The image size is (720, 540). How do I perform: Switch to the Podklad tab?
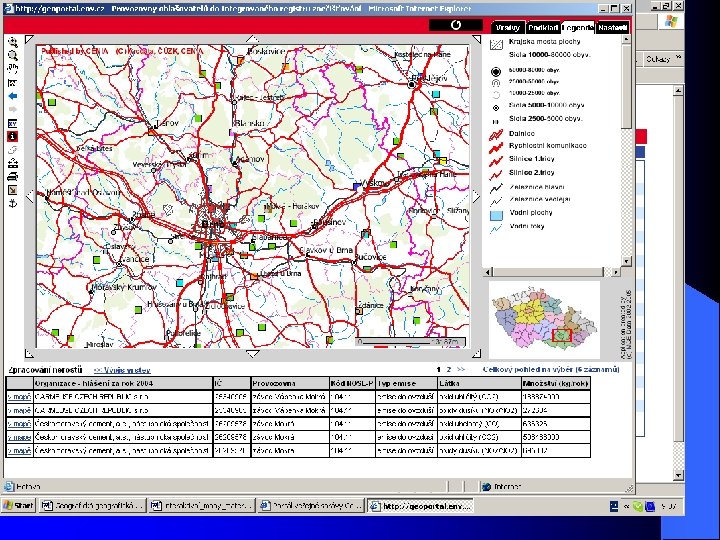(543, 28)
